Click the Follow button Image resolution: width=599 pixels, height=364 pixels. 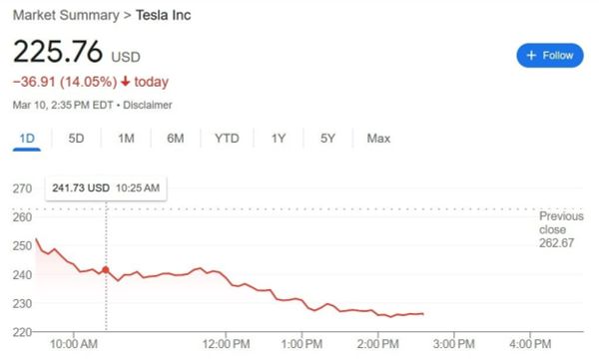pos(550,55)
